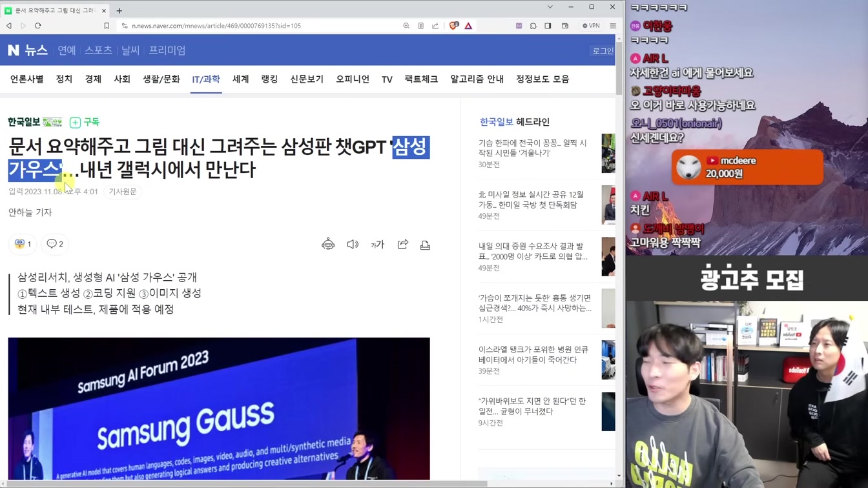Open headline '北 미사일 정보 실시간 공유'

click(531, 199)
